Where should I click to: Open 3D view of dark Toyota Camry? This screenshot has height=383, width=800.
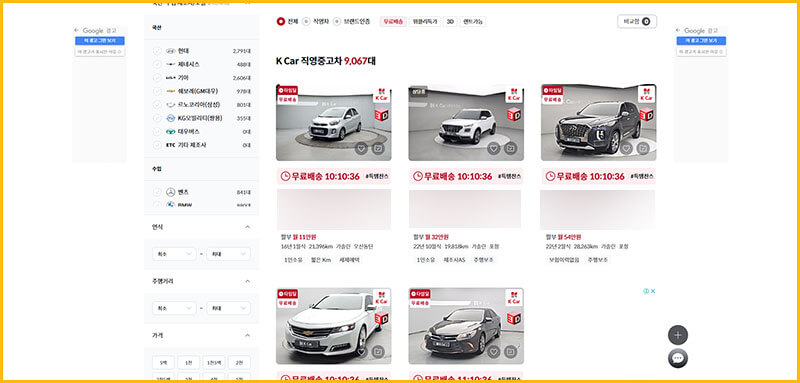pos(514,318)
